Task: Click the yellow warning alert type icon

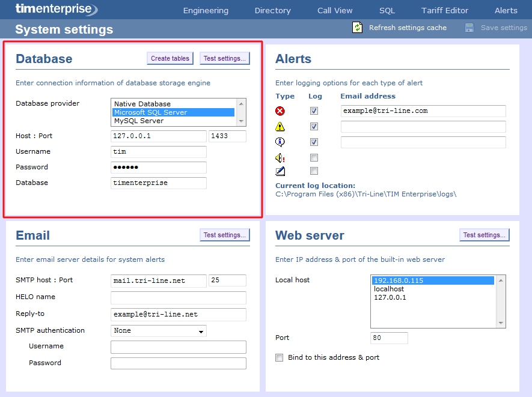Action: [x=280, y=127]
